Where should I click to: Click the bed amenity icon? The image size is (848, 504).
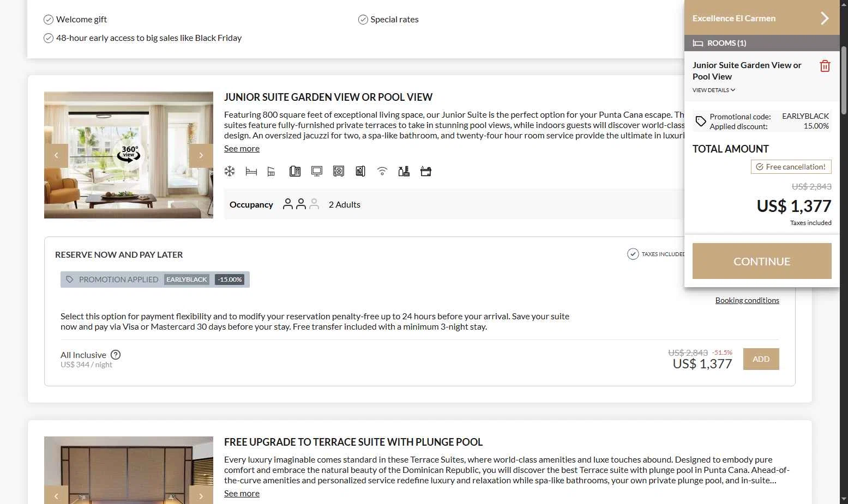(x=251, y=172)
